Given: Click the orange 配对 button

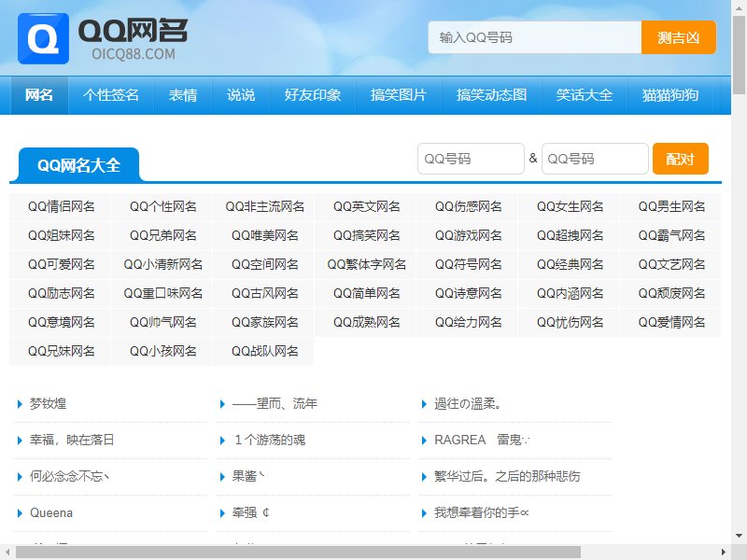Looking at the screenshot, I should 681,159.
